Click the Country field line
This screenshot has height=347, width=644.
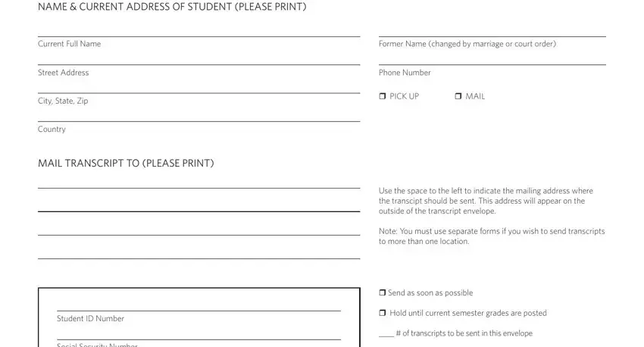(199, 116)
